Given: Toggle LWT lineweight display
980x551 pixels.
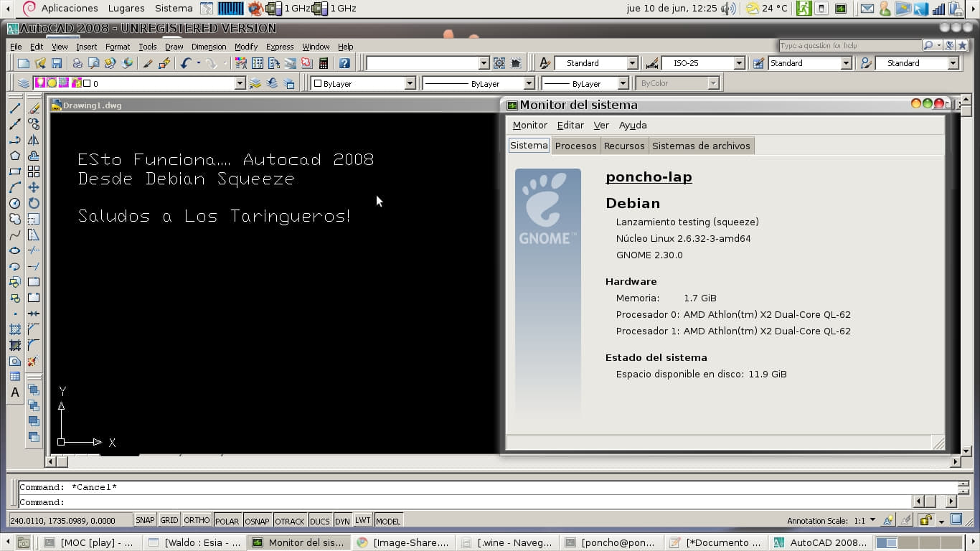Looking at the screenshot, I should 363,520.
